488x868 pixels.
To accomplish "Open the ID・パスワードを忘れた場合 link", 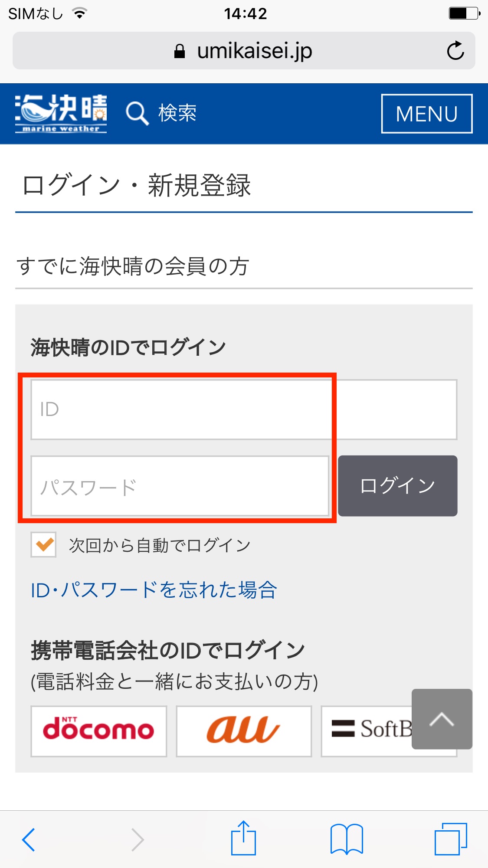I will click(x=154, y=590).
